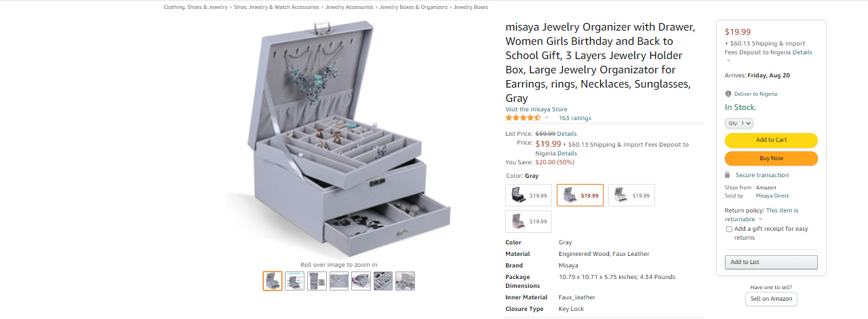Viewport: 868px width, 319px height.
Task: Expand the returnable policy chevron
Action: [x=760, y=219]
